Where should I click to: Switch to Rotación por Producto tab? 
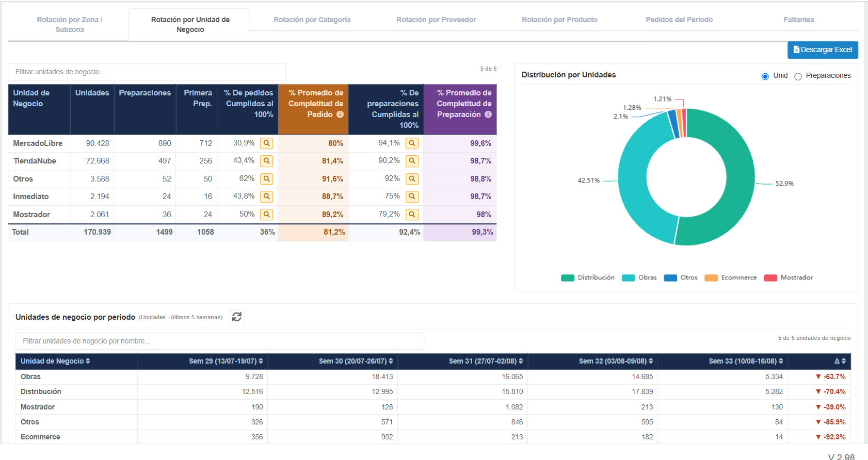tap(559, 20)
